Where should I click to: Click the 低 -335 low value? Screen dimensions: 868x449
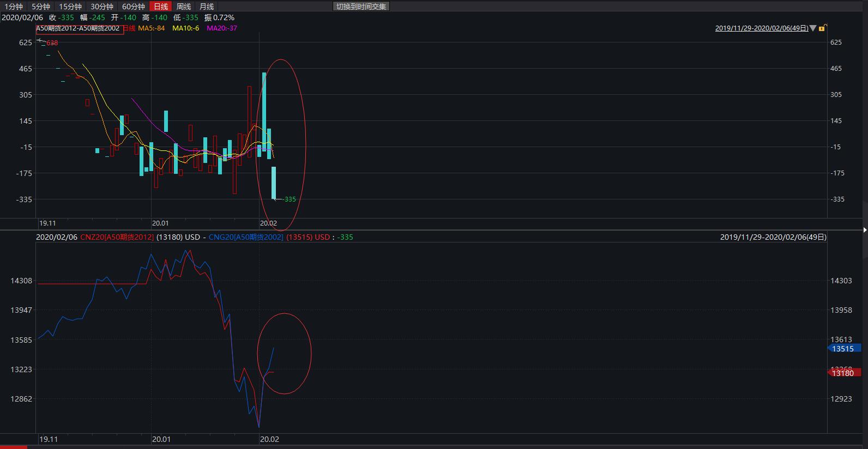[x=186, y=17]
